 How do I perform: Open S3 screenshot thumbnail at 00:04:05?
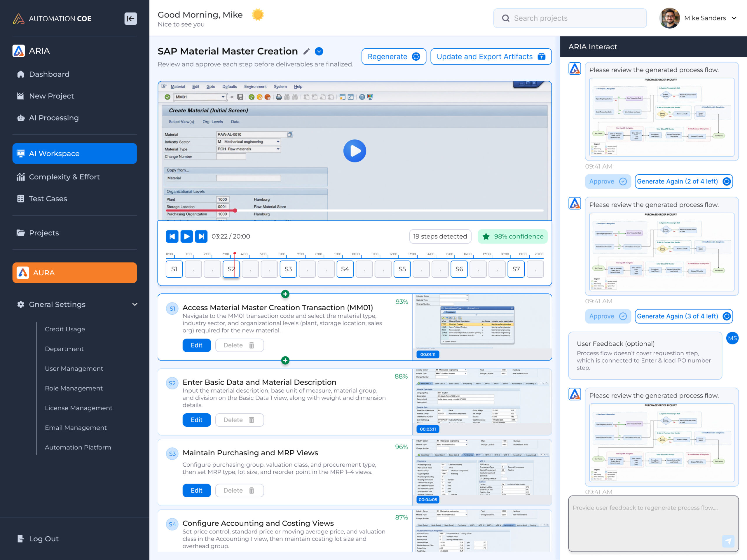(482, 472)
